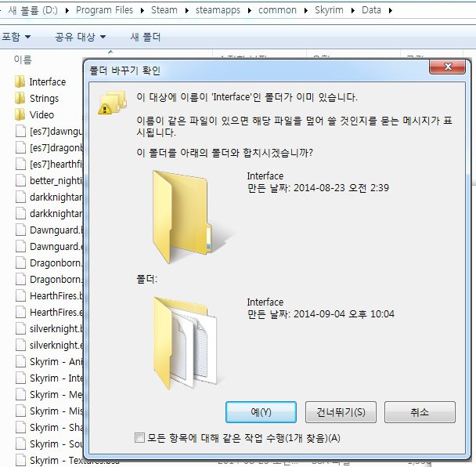
Task: Click the better_nighti file icon
Action: click(x=20, y=180)
